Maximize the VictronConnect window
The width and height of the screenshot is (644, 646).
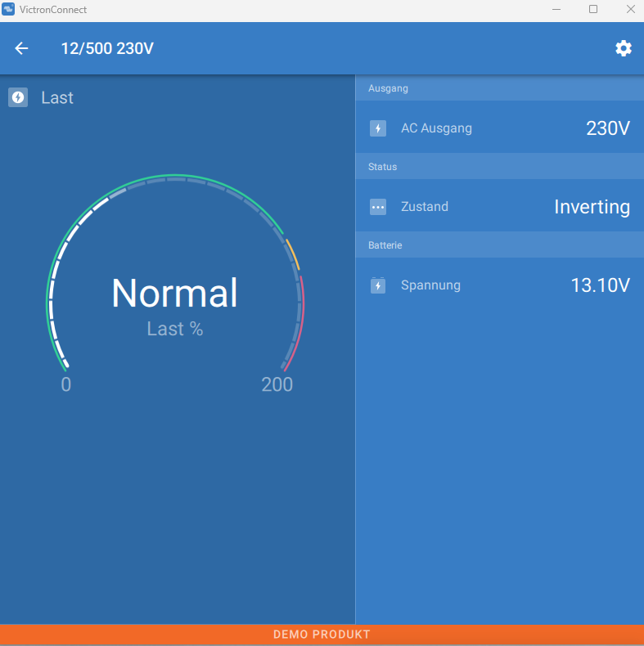pyautogui.click(x=593, y=9)
